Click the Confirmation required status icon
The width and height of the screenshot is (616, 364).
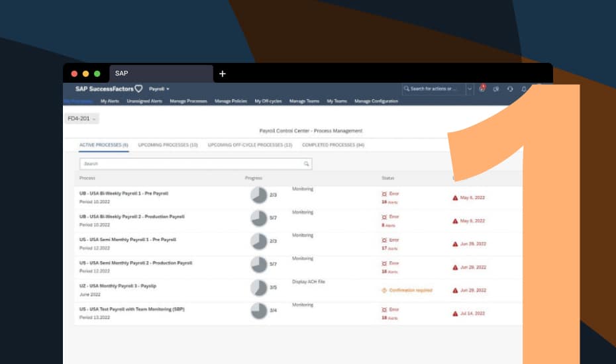(x=384, y=290)
